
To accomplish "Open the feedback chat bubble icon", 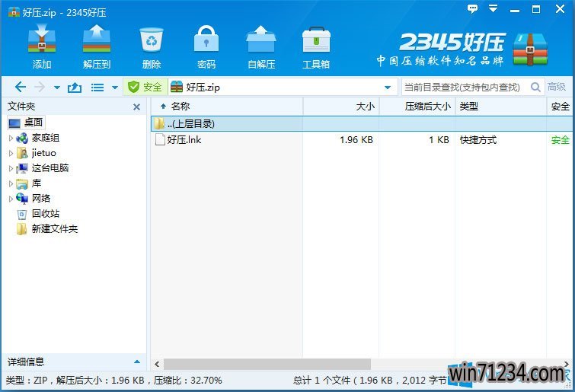I will 472,9.
